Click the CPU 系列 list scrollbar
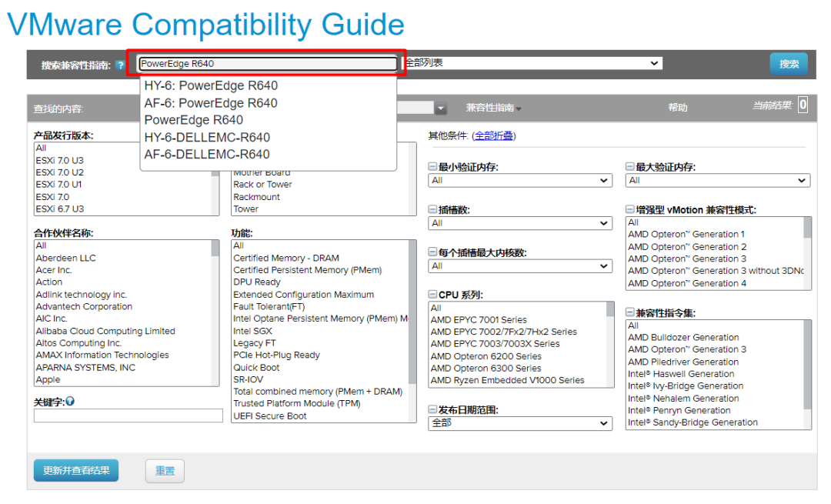 pos(610,345)
